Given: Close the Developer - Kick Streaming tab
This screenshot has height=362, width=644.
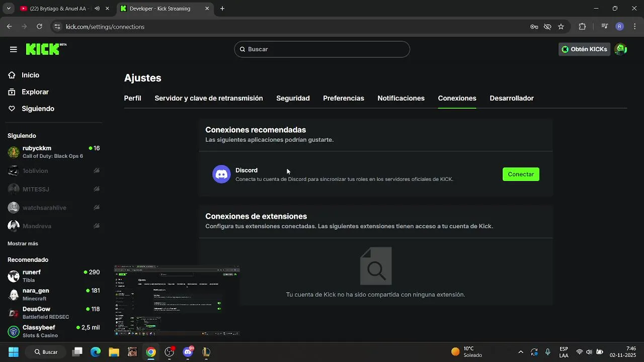Looking at the screenshot, I should pos(207,9).
